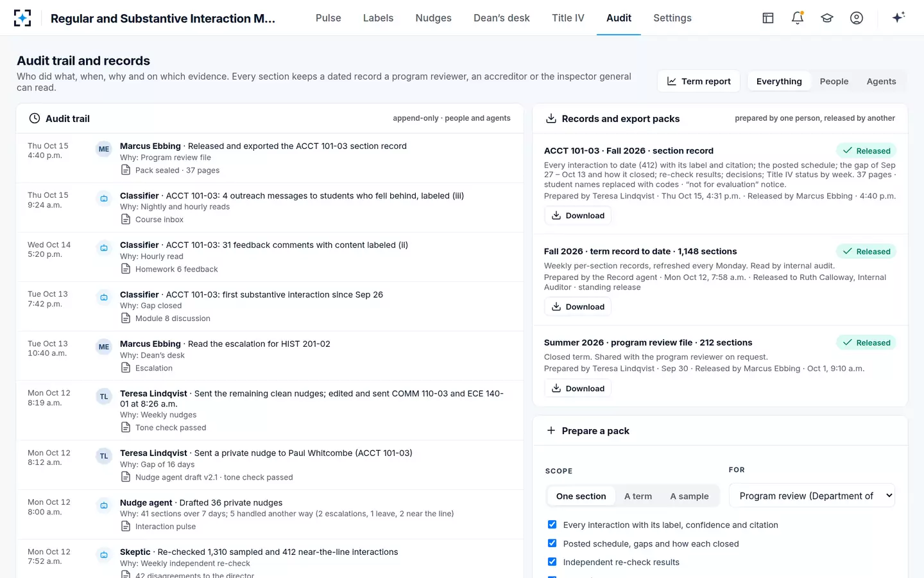Click the Classifier agent icon for feedback comments entry
924x578 pixels.
104,248
